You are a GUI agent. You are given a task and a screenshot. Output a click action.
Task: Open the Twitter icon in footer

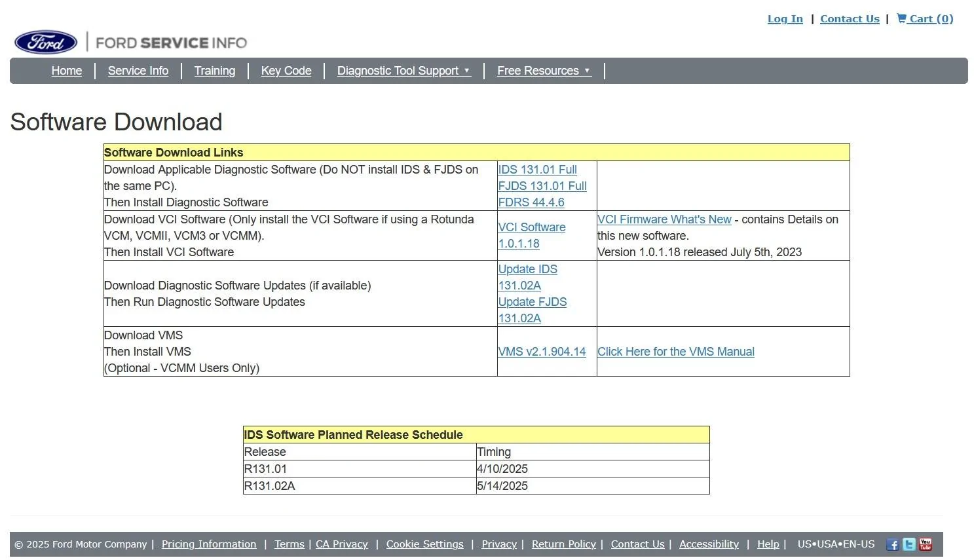909,544
